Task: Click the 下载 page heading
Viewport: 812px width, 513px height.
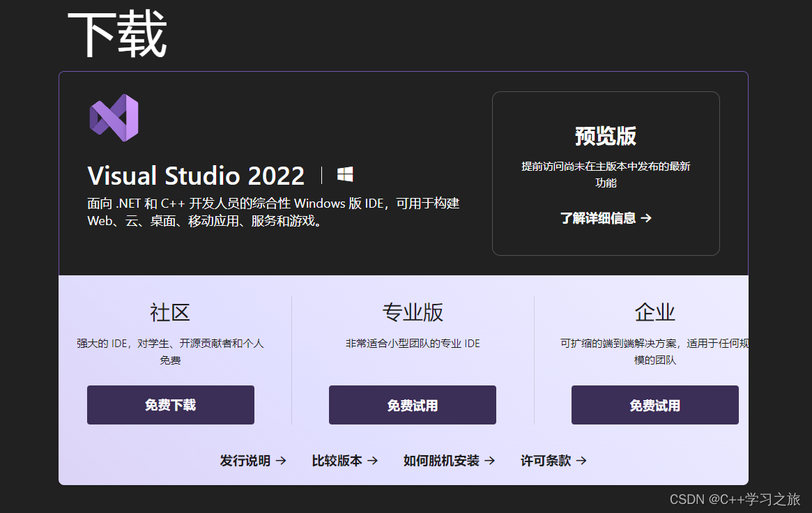Action: 117,35
